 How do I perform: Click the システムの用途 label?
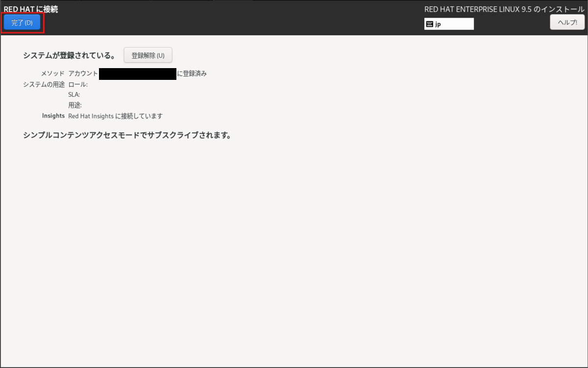[44, 84]
